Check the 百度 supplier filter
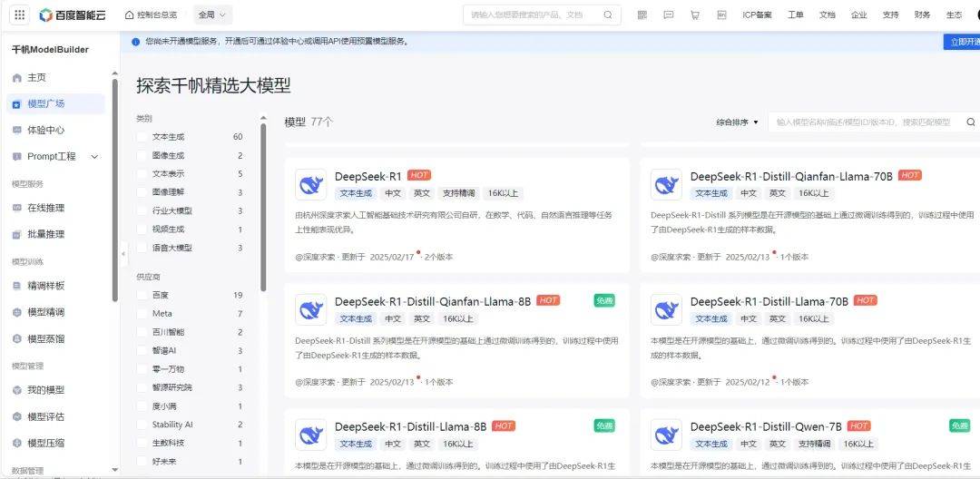 click(142, 295)
